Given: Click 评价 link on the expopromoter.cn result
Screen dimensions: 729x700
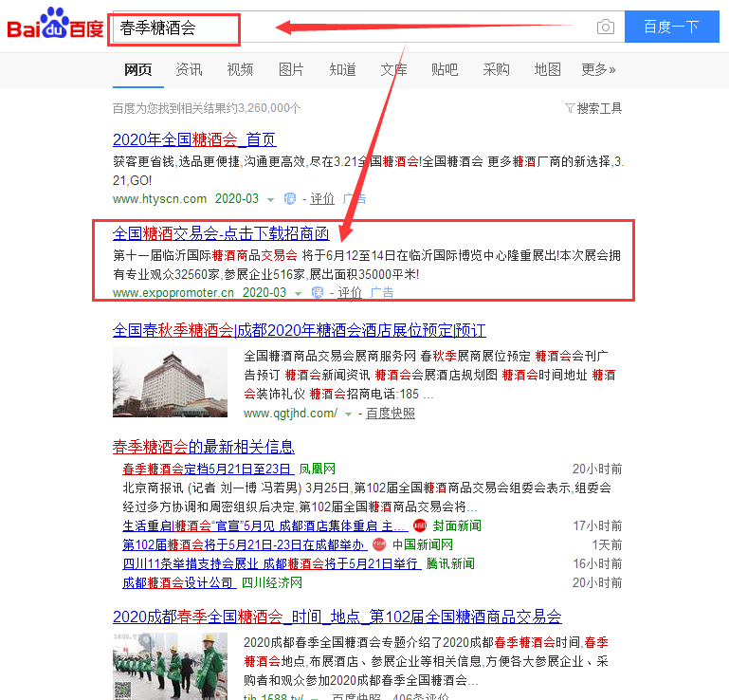Looking at the screenshot, I should click(350, 293).
